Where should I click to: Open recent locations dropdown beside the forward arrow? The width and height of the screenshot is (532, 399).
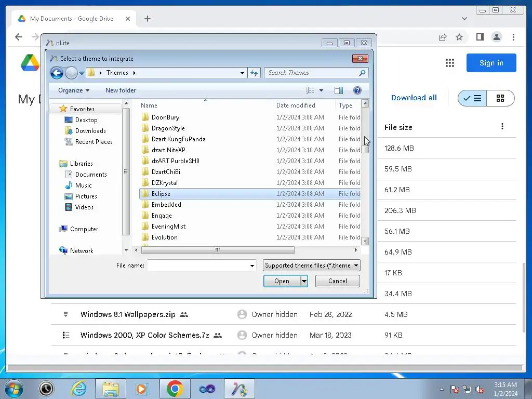82,73
